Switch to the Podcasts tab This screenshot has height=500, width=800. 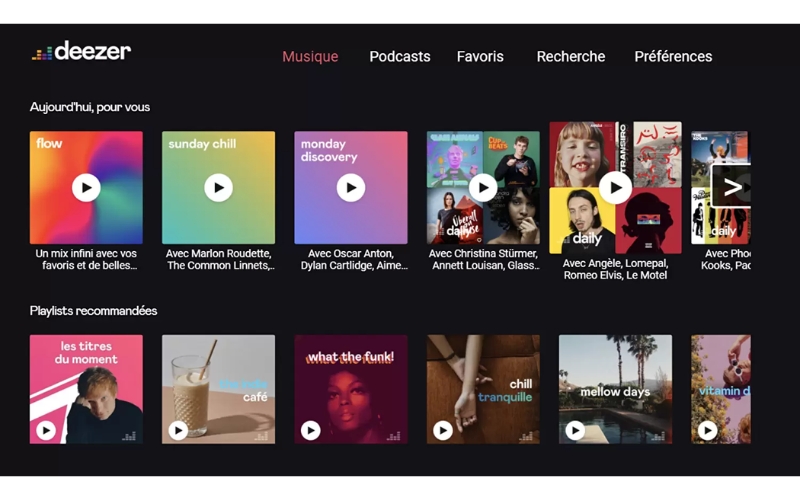400,57
